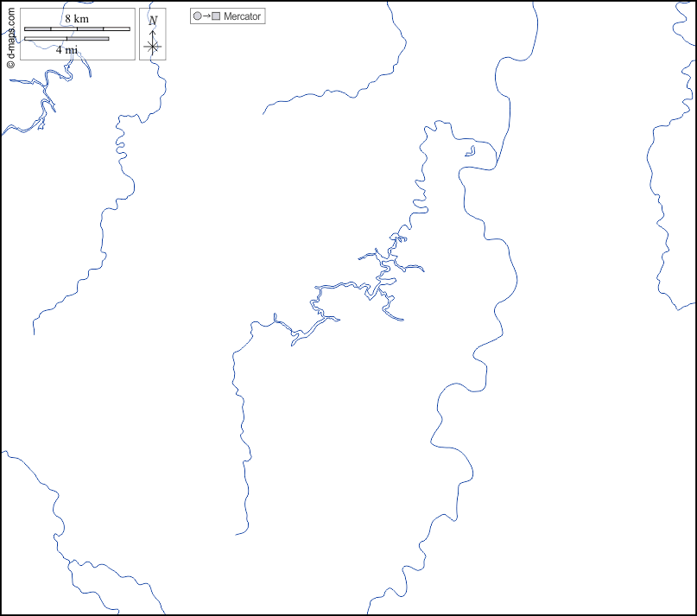The image size is (697, 616).
Task: Click the Mercator projection label
Action: click(x=242, y=16)
